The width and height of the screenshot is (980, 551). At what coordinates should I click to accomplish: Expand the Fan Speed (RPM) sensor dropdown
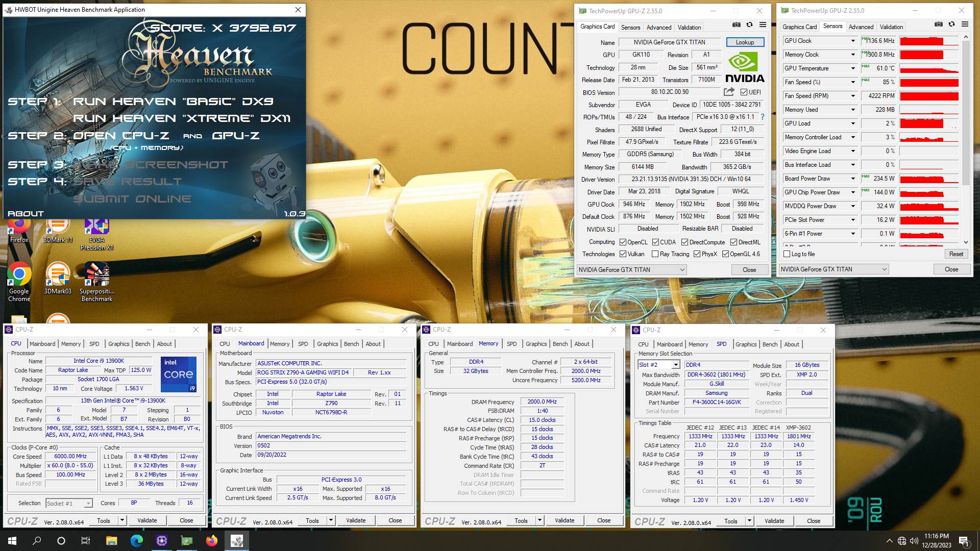852,96
